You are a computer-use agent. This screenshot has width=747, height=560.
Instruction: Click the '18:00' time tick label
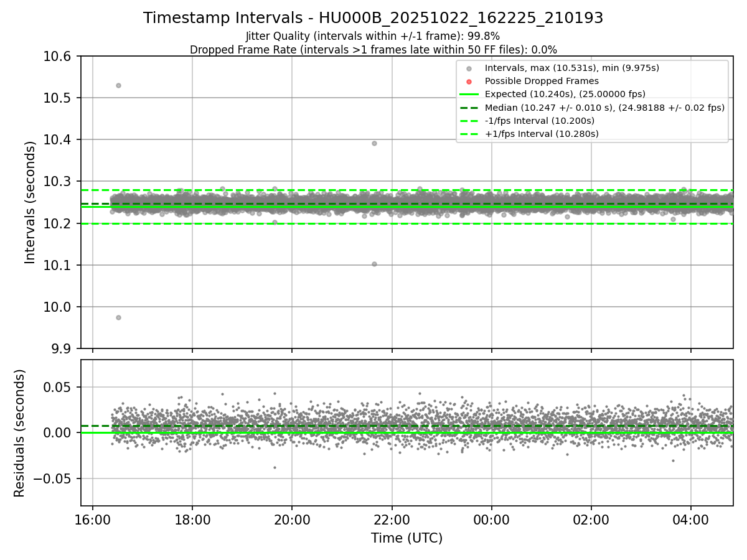pos(192,520)
